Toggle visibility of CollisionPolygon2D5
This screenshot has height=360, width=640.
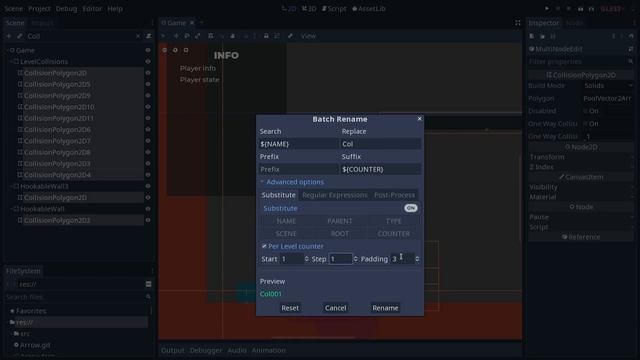point(148,84)
